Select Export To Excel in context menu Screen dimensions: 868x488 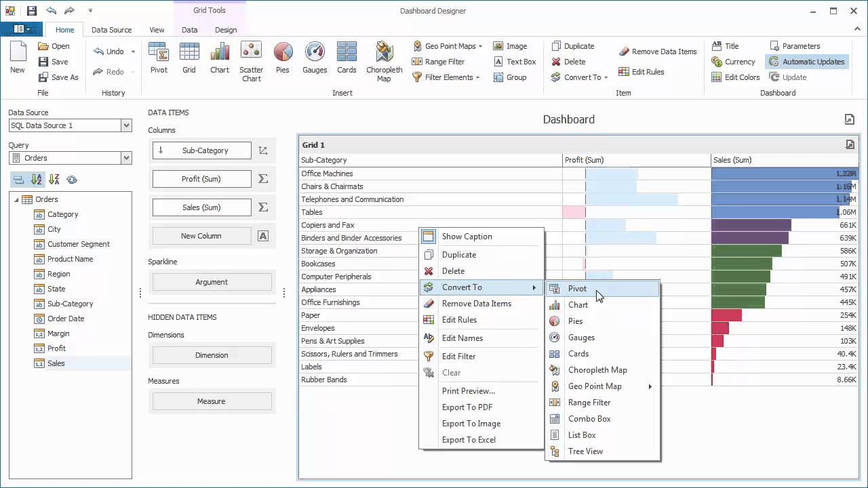coord(481,440)
